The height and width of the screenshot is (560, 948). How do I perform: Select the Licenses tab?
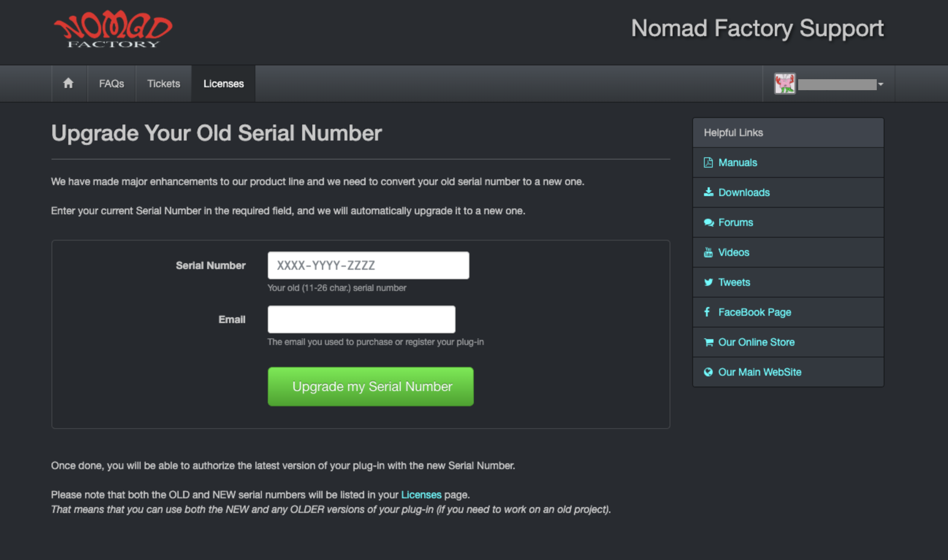click(x=224, y=83)
